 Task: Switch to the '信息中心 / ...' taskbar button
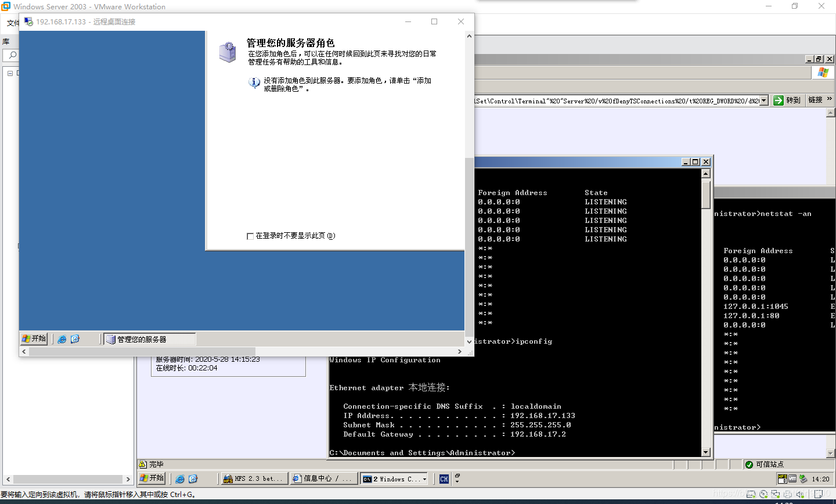tap(323, 478)
